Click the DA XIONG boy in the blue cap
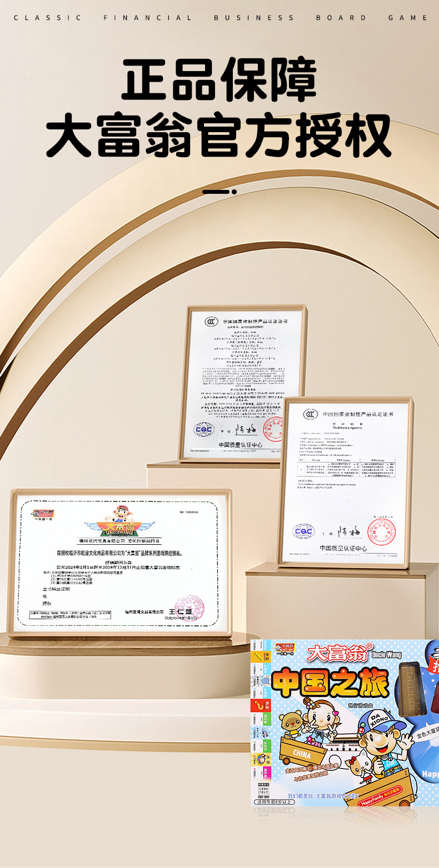The height and width of the screenshot is (868, 439). click(x=384, y=742)
